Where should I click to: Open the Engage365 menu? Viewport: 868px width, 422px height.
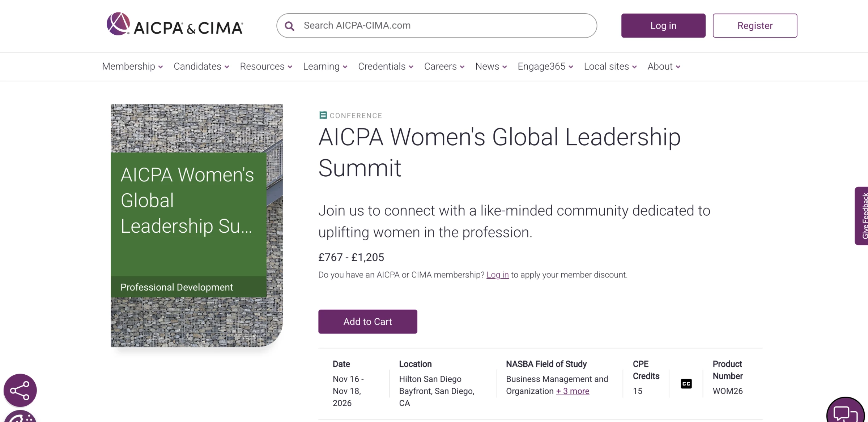point(545,66)
